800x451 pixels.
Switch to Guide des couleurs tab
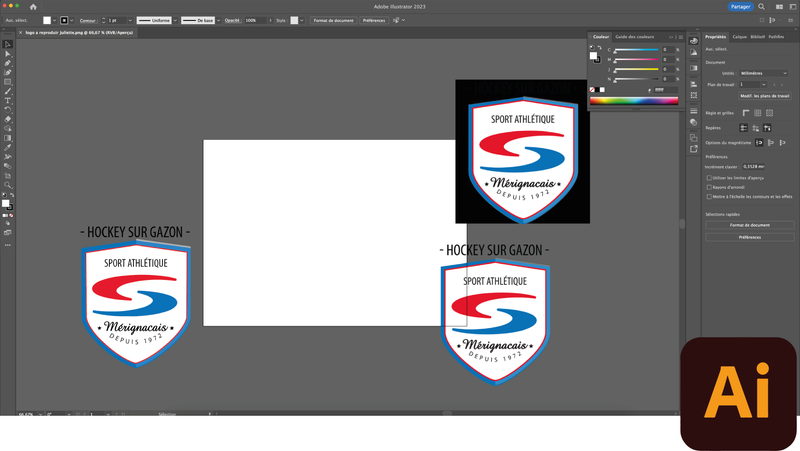click(x=635, y=37)
